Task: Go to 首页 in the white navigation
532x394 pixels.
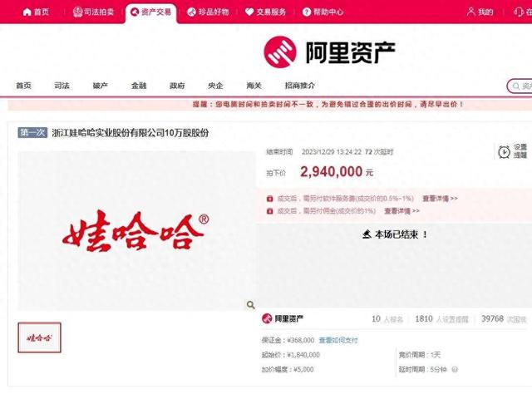Action: pos(24,86)
